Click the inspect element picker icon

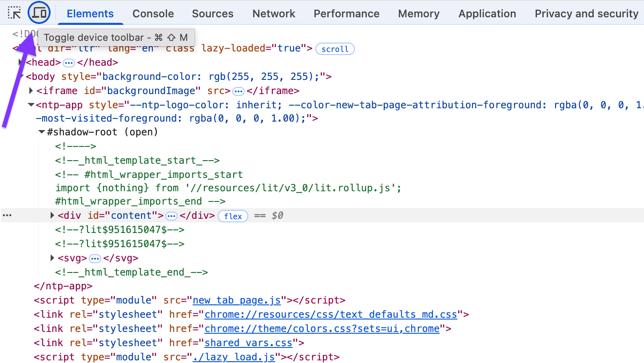pyautogui.click(x=15, y=13)
